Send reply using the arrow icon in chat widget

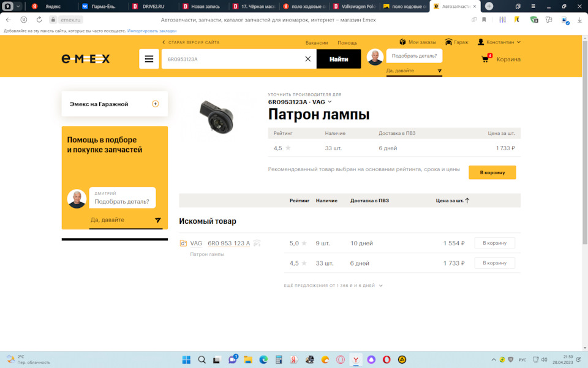coord(158,220)
